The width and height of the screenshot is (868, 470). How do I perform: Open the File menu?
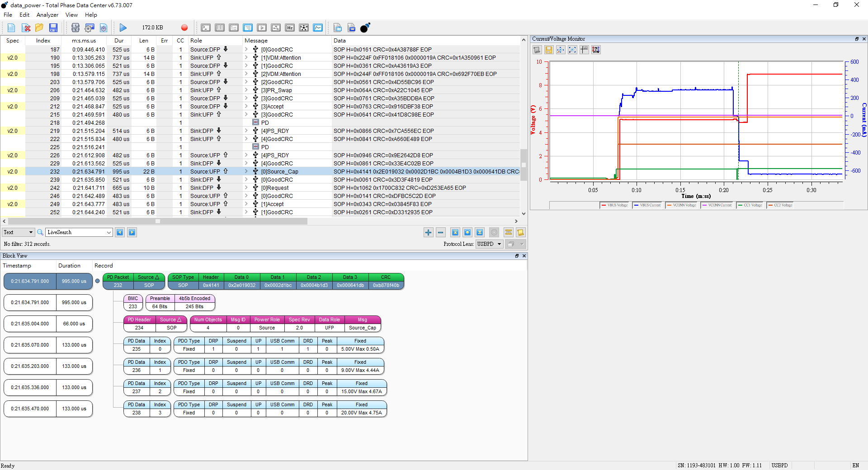tap(8, 15)
